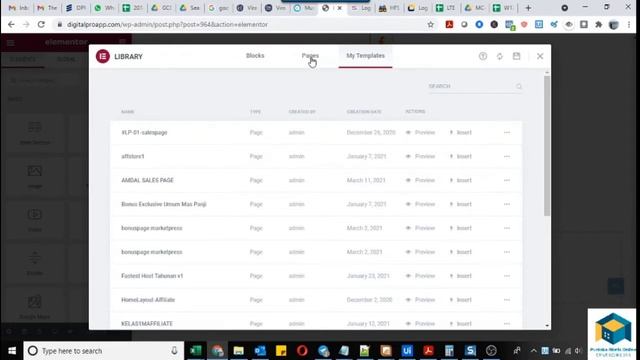Click the digitalproapp.com address bar
640x360 pixels.
pos(241,24)
